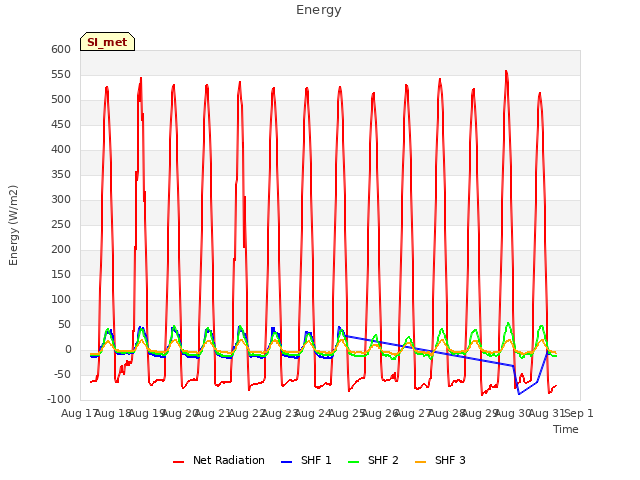This screenshot has width=640, height=480.
Task: Click the 0 y-axis tick label
Action: point(68,349)
